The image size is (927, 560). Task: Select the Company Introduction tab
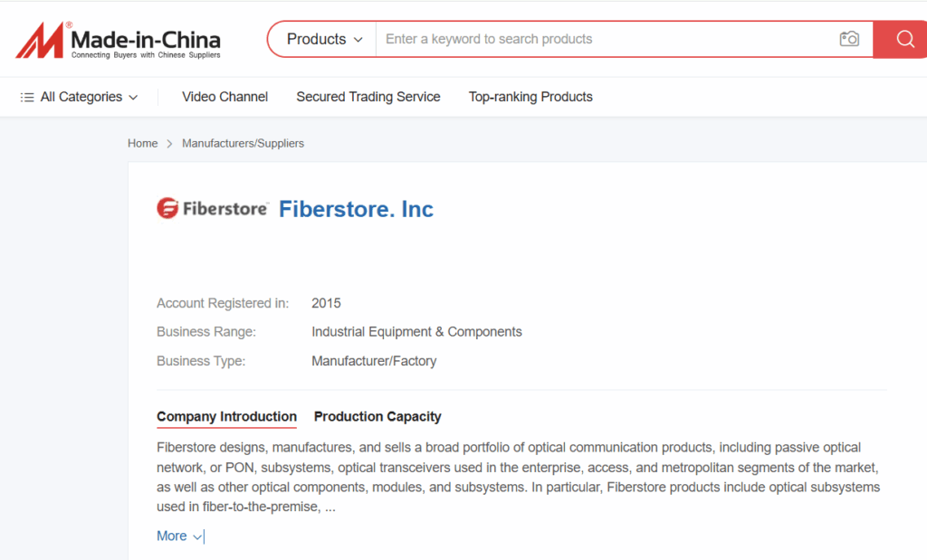(226, 416)
